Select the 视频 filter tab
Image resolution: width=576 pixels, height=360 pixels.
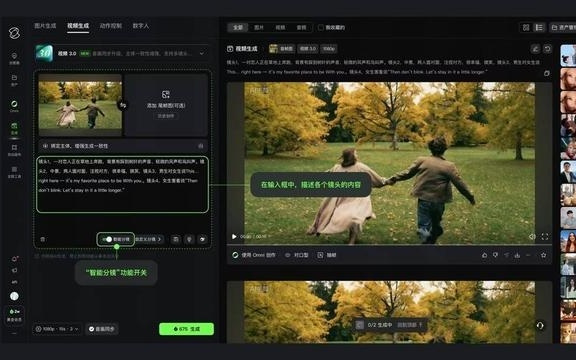280,28
